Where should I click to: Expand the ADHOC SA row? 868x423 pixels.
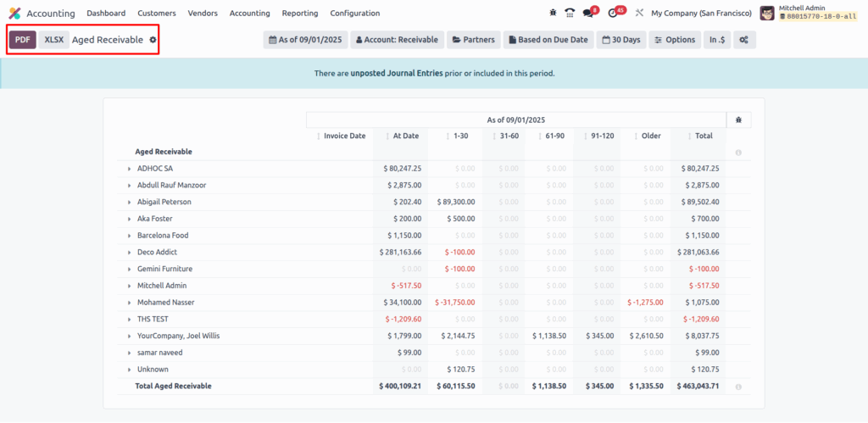[130, 169]
